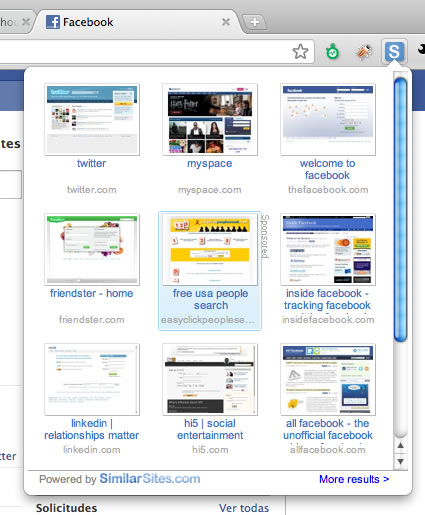
Task: Click the linkedin | relationships matter link
Action: pyautogui.click(x=91, y=429)
